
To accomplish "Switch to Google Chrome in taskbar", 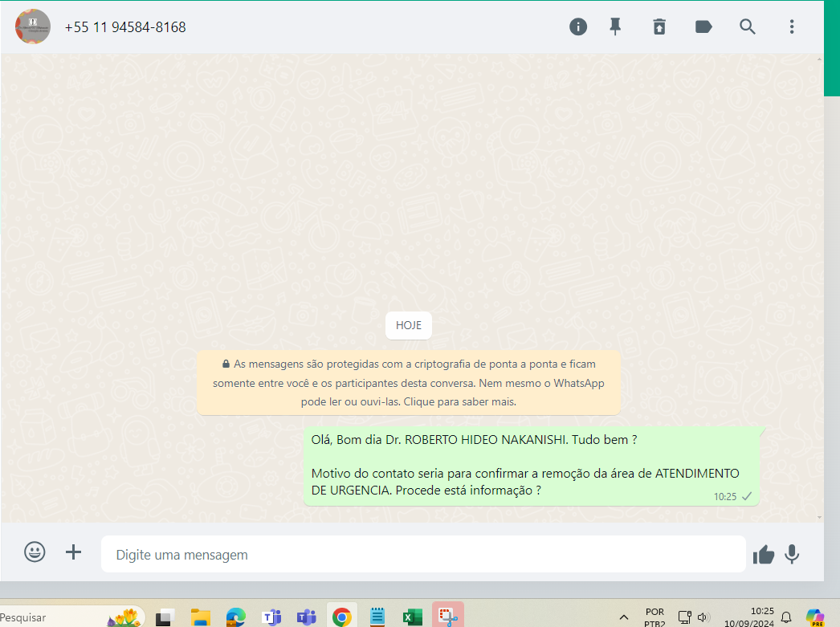I will (x=342, y=617).
